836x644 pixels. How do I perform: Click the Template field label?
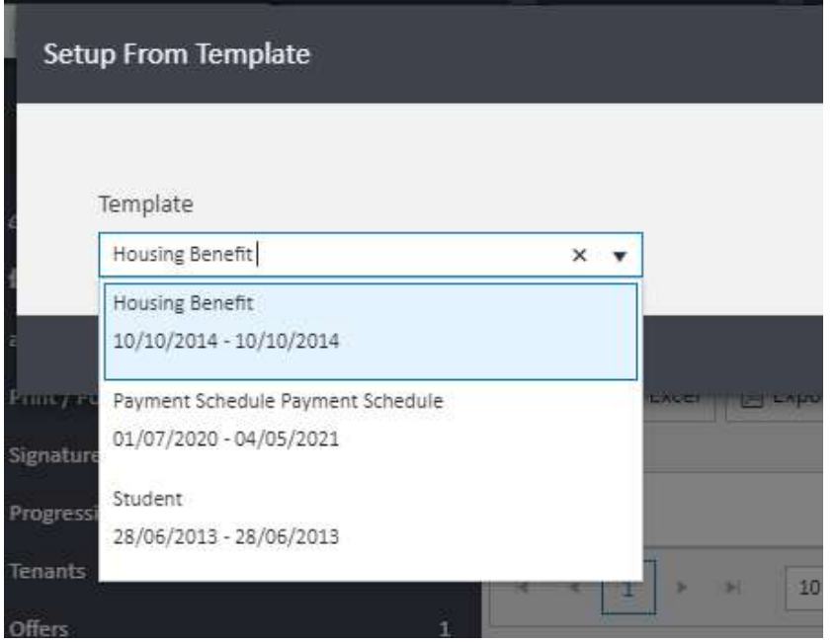coord(145,204)
